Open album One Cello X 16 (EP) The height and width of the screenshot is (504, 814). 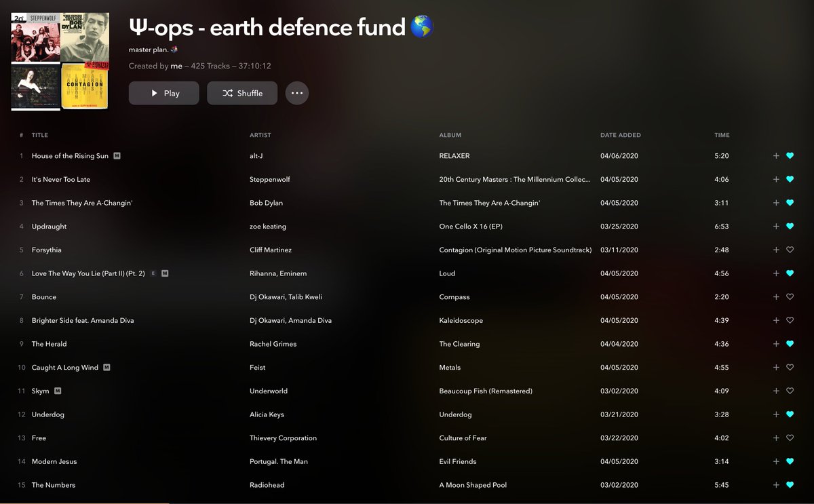471,227
